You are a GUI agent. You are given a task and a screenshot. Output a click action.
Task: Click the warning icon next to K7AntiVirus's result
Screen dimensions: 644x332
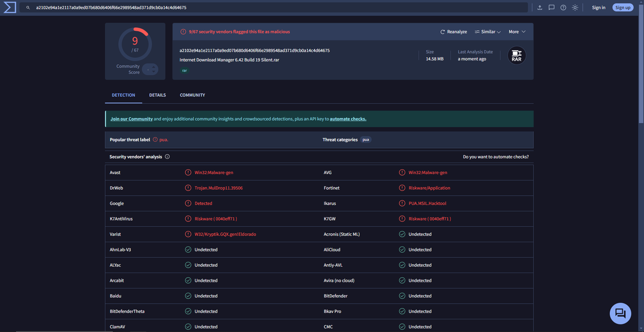[x=188, y=219]
